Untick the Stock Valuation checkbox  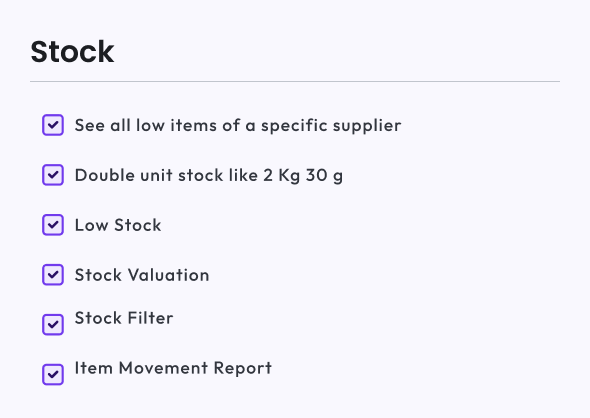pyautogui.click(x=53, y=275)
